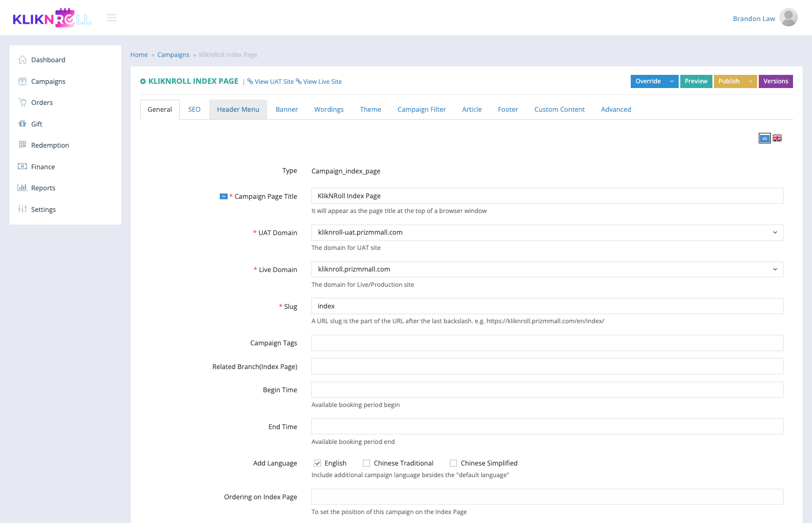Image resolution: width=812 pixels, height=523 pixels.
Task: Open the Live Domain dropdown
Action: 547,269
